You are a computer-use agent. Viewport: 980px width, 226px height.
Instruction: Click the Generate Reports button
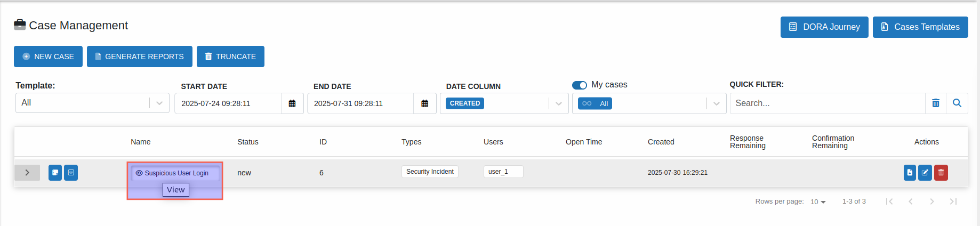[139, 57]
